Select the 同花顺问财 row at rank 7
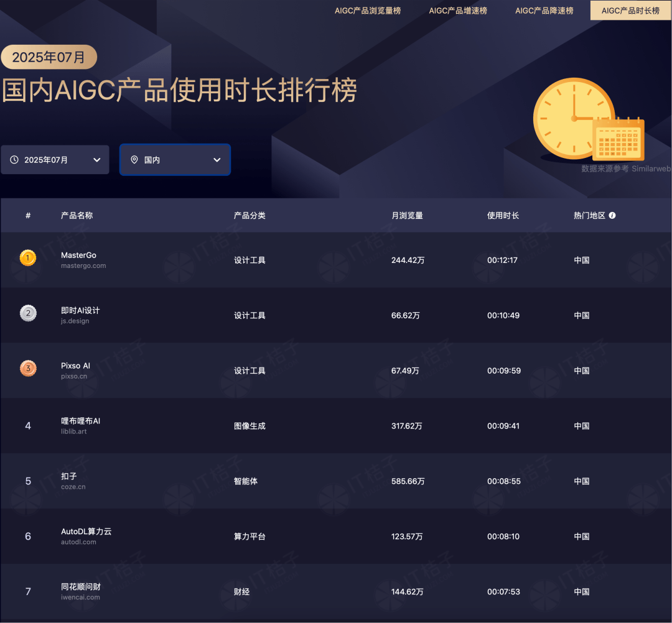This screenshot has width=672, height=623. [x=81, y=587]
